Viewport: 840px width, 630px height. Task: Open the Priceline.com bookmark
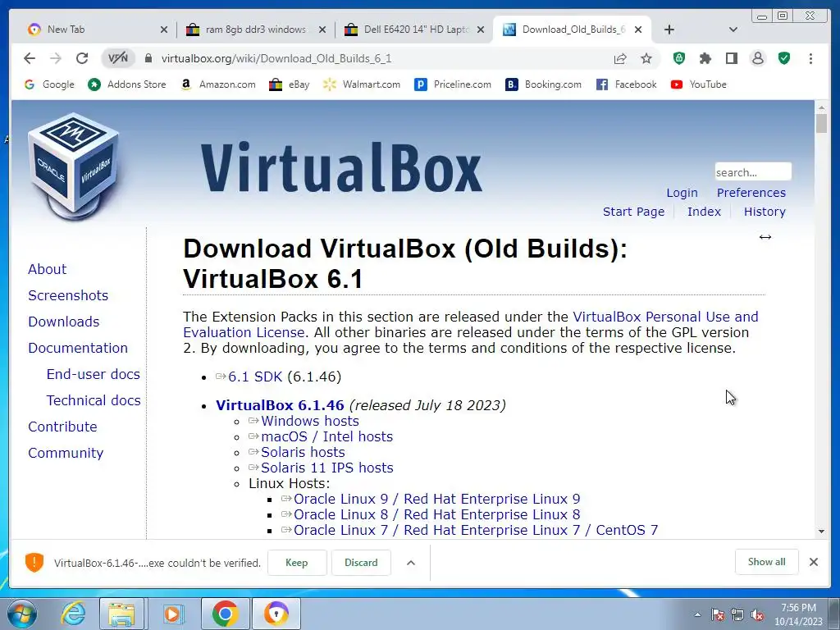[453, 84]
